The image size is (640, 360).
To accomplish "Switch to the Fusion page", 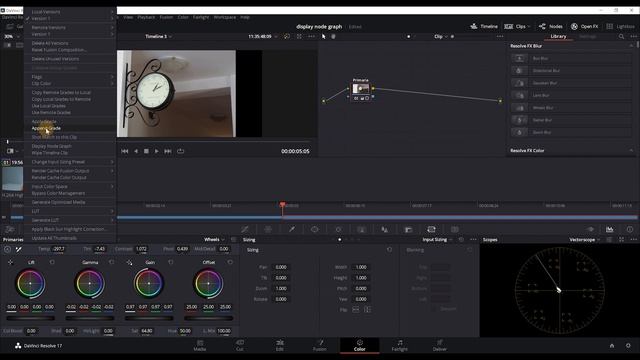I will [320, 345].
